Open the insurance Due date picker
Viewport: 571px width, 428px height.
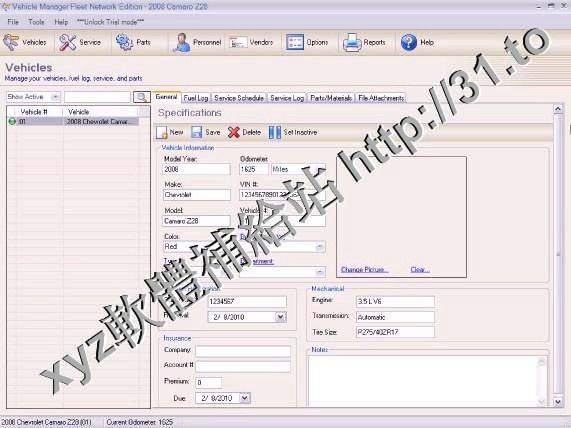tap(245, 398)
